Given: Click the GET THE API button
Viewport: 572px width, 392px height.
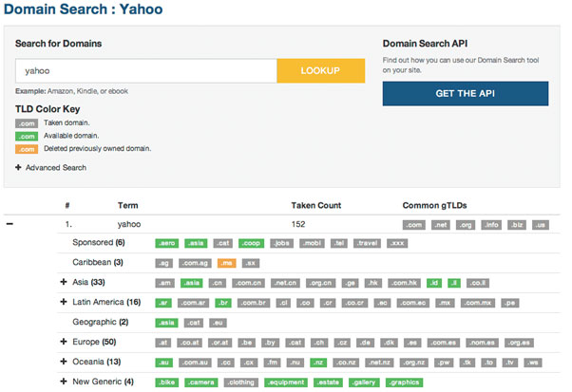Looking at the screenshot, I should 466,94.
